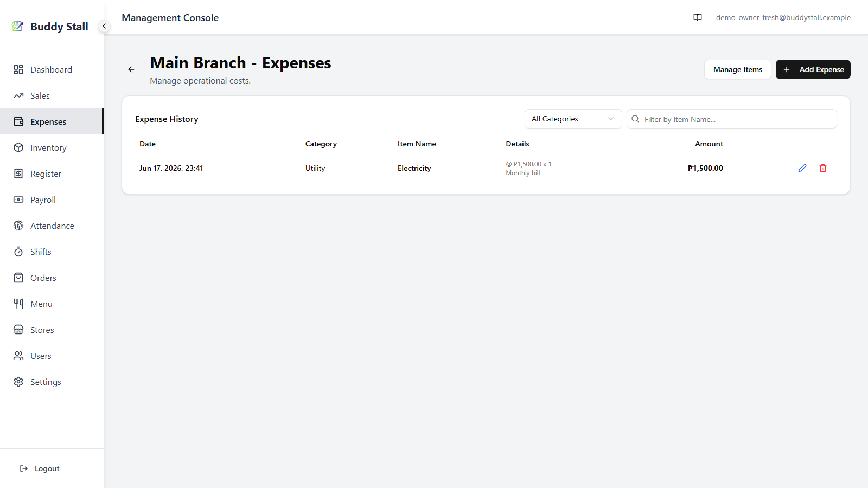Image resolution: width=868 pixels, height=488 pixels.
Task: Open Attendance page
Action: (52, 226)
